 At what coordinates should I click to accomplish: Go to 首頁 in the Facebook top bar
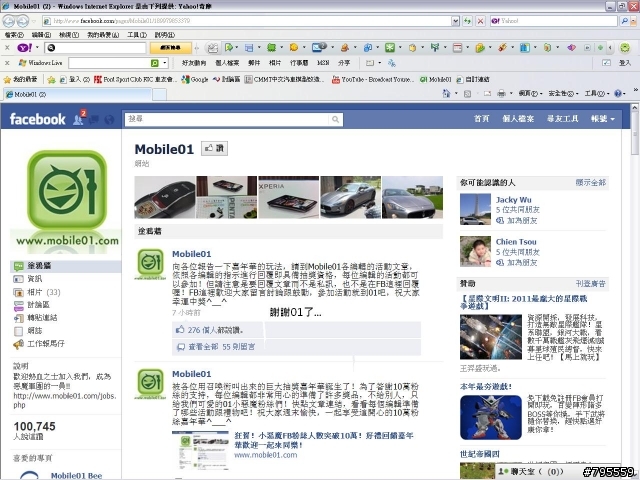tap(481, 119)
